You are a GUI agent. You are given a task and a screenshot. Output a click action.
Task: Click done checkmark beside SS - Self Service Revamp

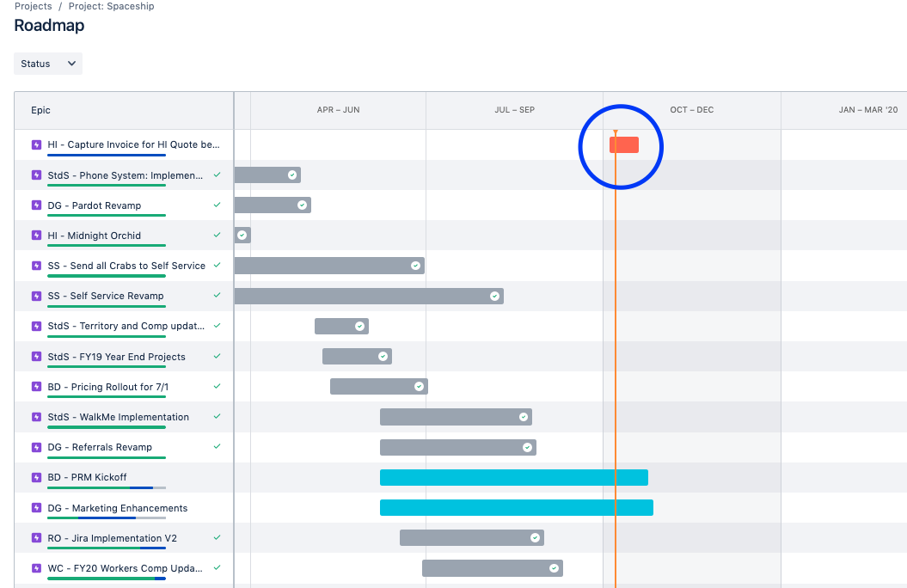coord(217,295)
